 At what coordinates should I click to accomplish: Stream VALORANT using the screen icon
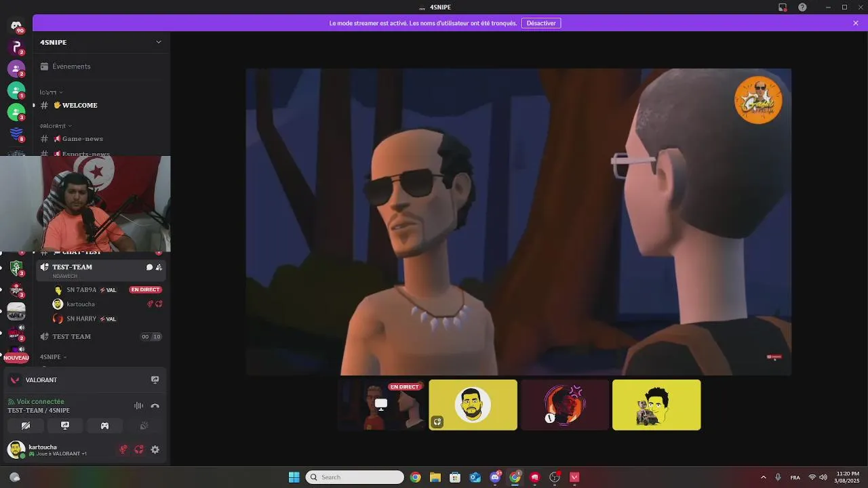pos(155,380)
